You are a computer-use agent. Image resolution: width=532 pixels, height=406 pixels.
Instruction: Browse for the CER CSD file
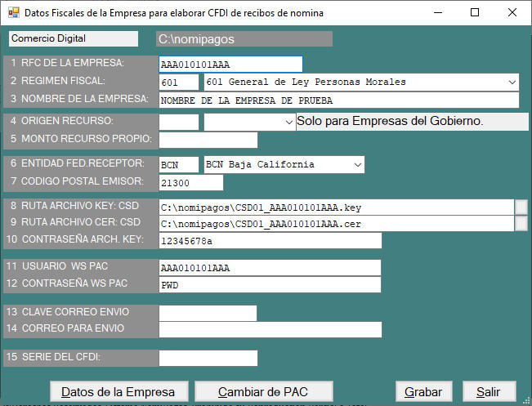pyautogui.click(x=521, y=223)
